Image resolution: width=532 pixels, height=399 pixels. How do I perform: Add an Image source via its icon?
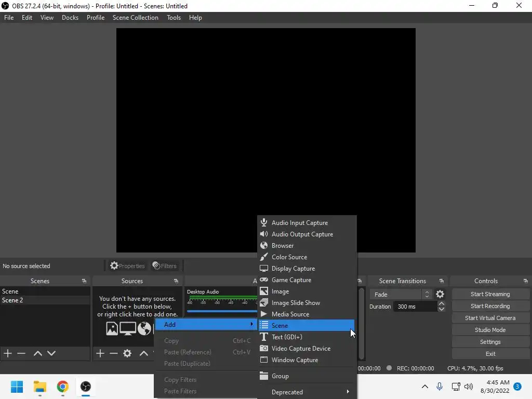[263, 291]
